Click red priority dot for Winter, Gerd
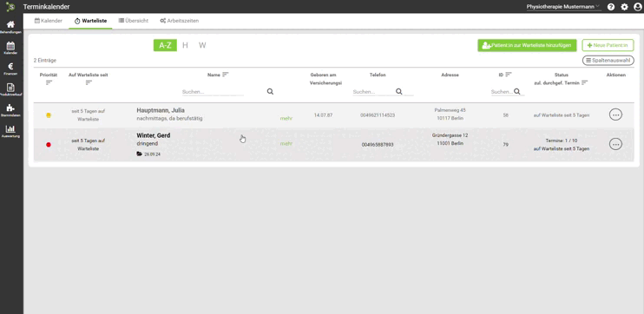The image size is (644, 314). 49,145
